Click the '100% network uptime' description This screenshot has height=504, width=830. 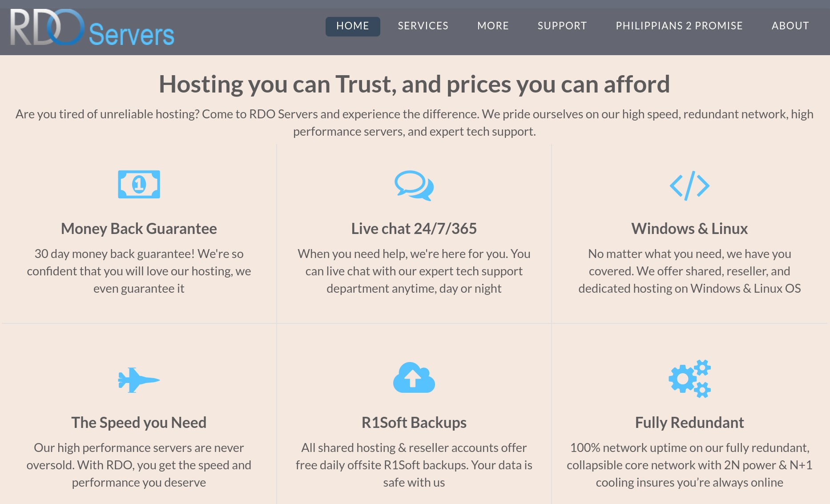(x=689, y=465)
